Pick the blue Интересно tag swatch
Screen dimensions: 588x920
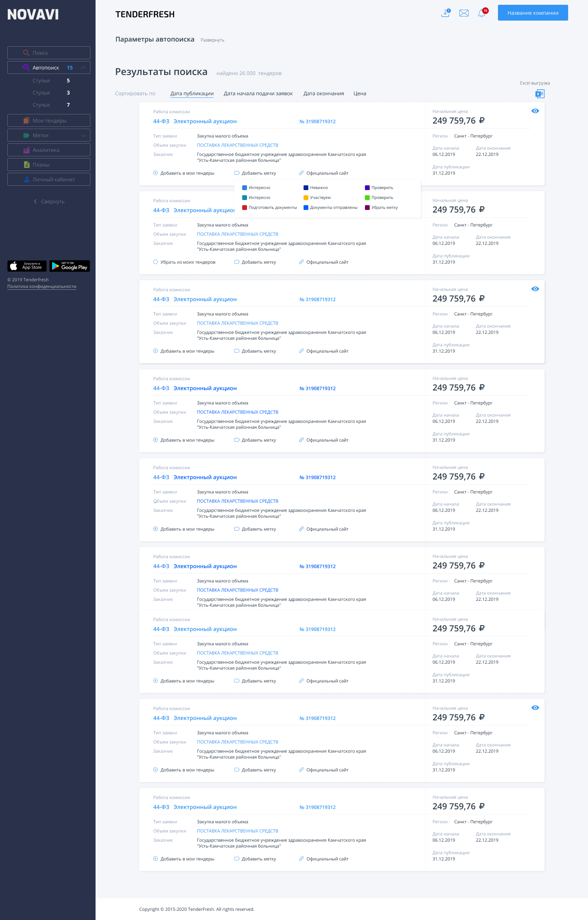[x=244, y=188]
